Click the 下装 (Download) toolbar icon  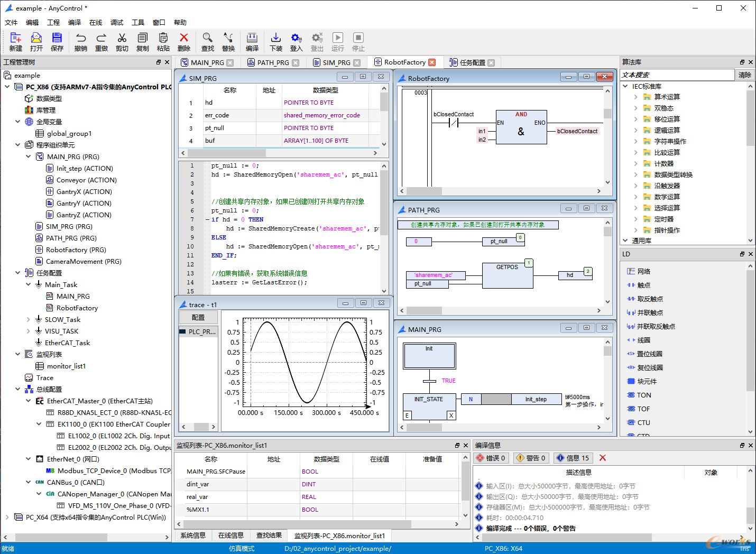click(x=276, y=38)
